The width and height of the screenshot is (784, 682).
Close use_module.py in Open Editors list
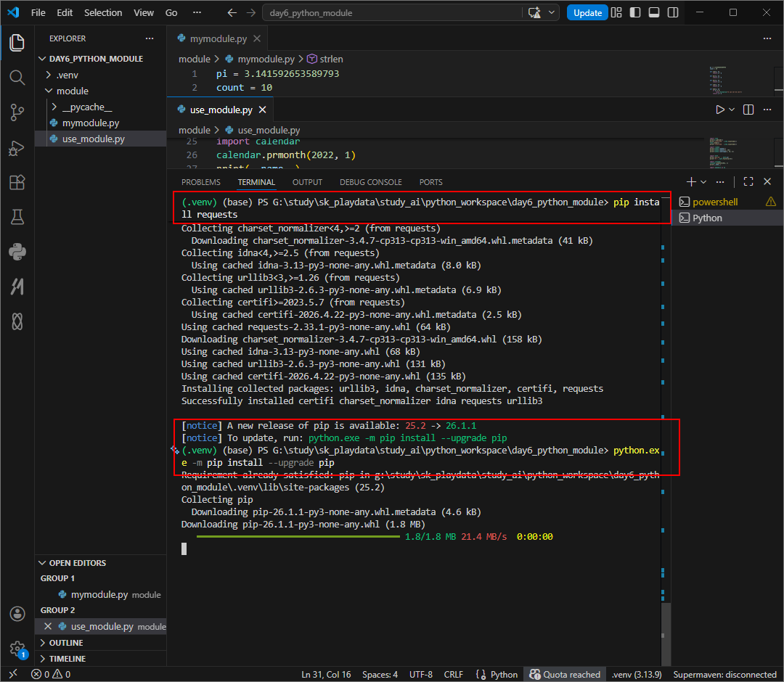pyautogui.click(x=48, y=627)
